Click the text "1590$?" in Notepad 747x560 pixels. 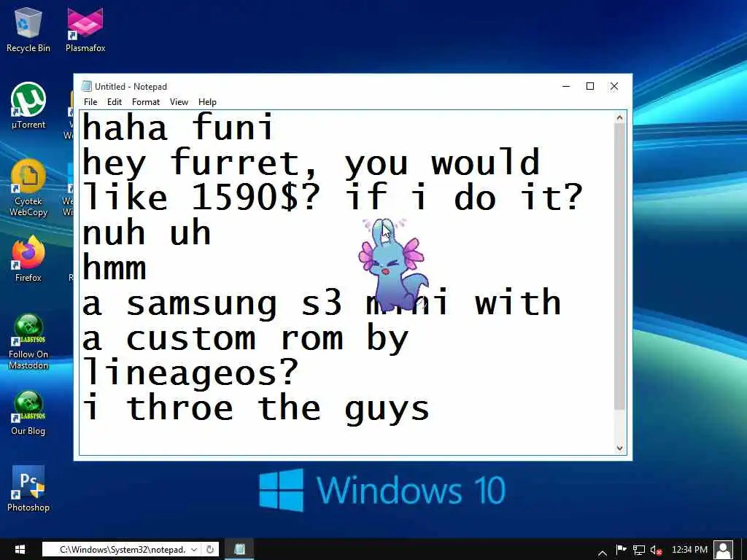256,197
